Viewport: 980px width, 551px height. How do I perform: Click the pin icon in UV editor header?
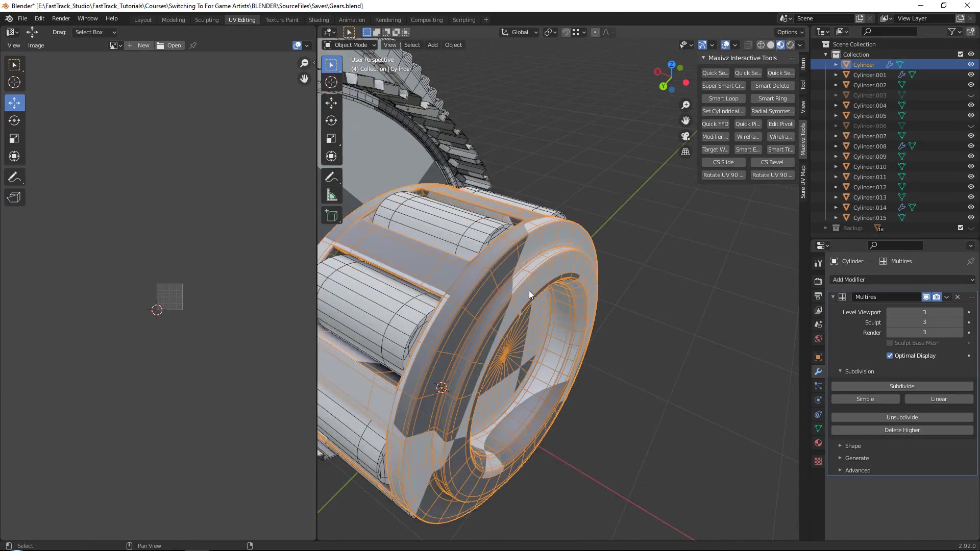(x=193, y=45)
